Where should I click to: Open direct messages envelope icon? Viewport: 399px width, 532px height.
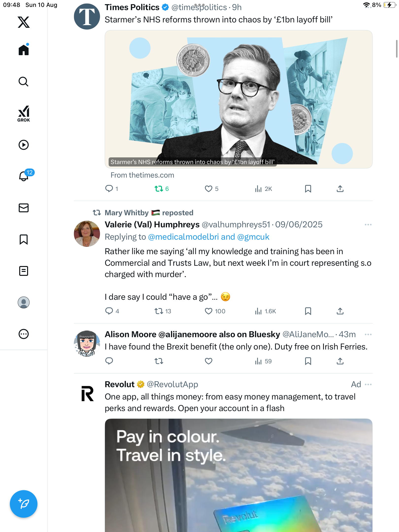24,208
